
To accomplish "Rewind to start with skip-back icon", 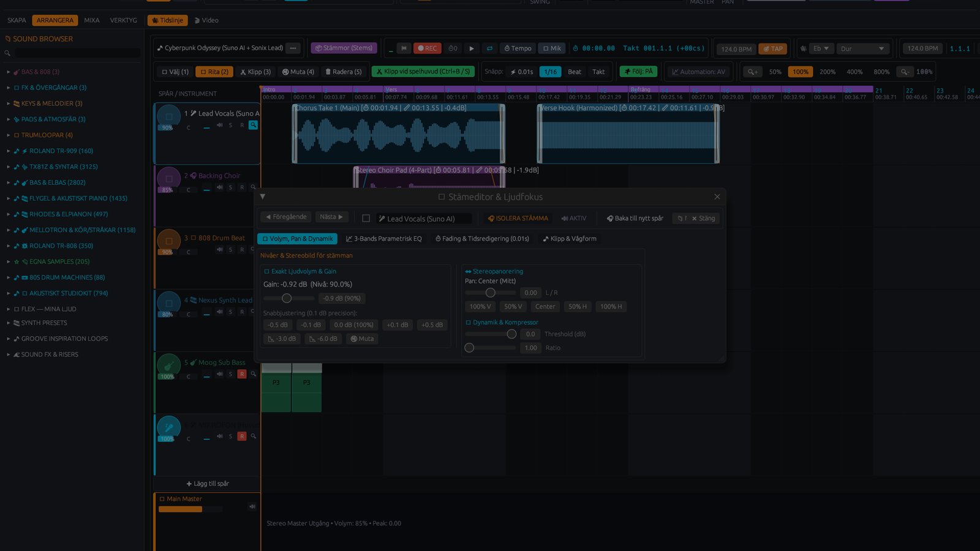I will point(404,48).
